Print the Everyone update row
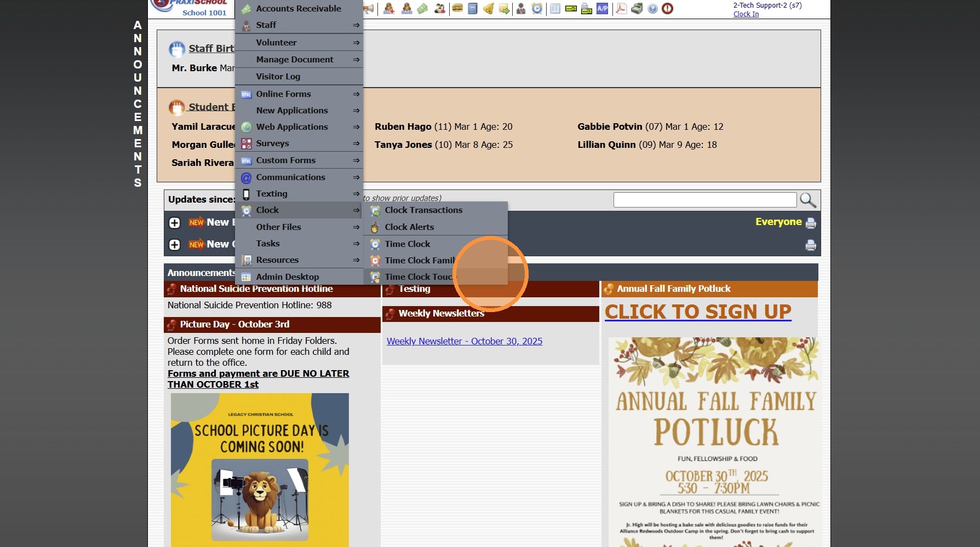 [x=811, y=223]
